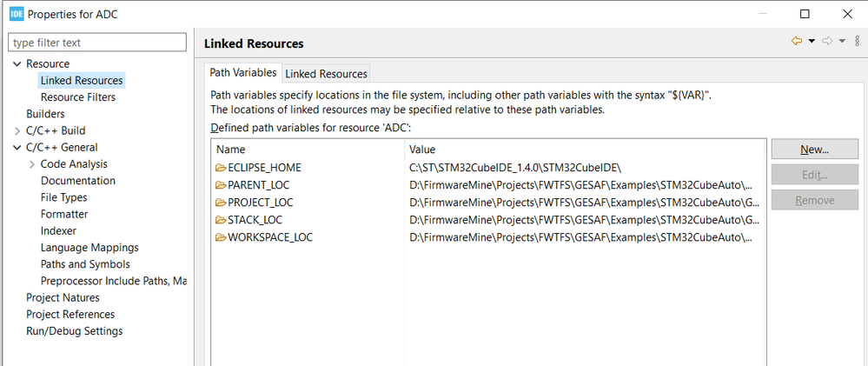The width and height of the screenshot is (868, 366).
Task: Open the Language Mappings page
Action: (x=89, y=248)
